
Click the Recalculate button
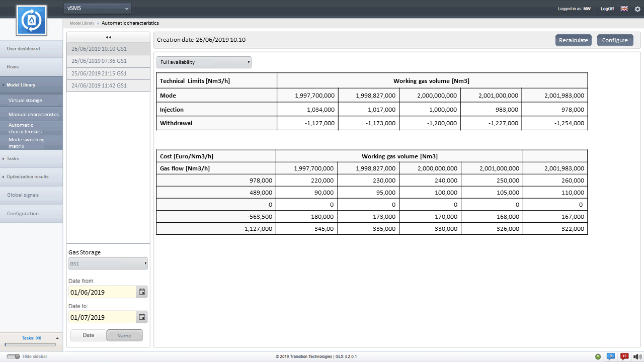click(574, 40)
